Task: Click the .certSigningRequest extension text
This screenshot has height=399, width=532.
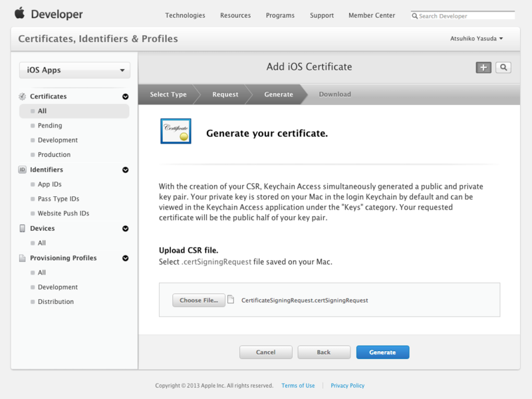Action: tap(217, 261)
